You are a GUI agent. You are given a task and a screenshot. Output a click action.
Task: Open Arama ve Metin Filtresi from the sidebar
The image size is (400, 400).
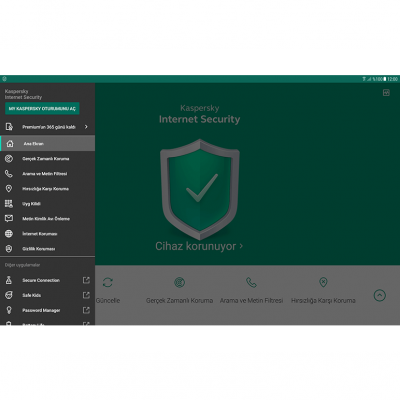47,174
